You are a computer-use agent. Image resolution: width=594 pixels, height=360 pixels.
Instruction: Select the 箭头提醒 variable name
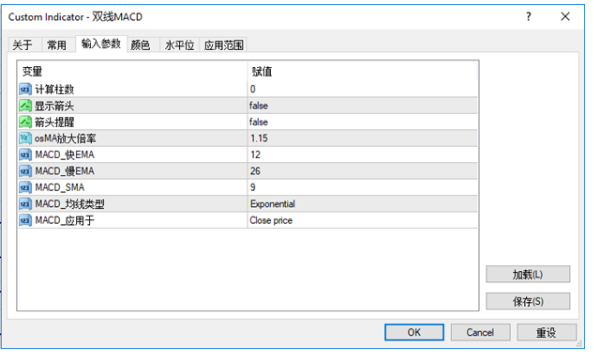tap(54, 122)
